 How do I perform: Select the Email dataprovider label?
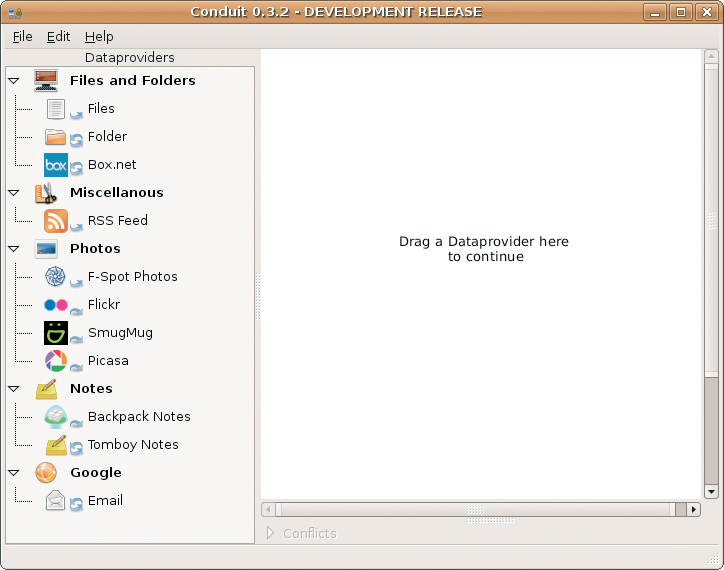105,501
